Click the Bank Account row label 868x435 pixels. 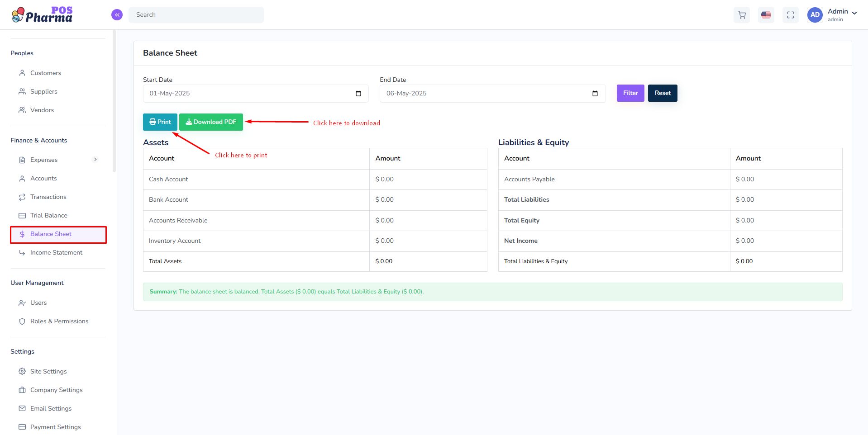[168, 199]
